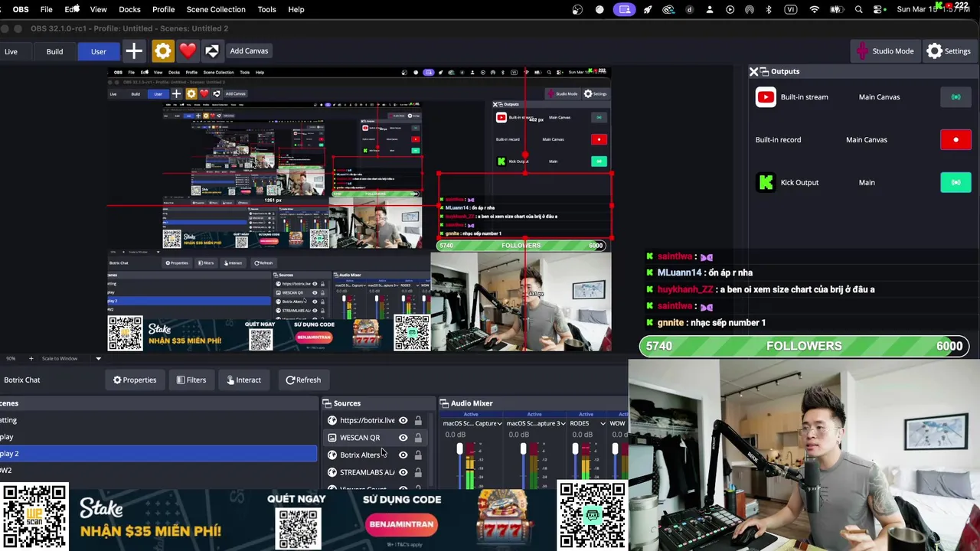Screen dimensions: 980x551
Task: Click the white plus icon in the toolbar
Action: 134,51
